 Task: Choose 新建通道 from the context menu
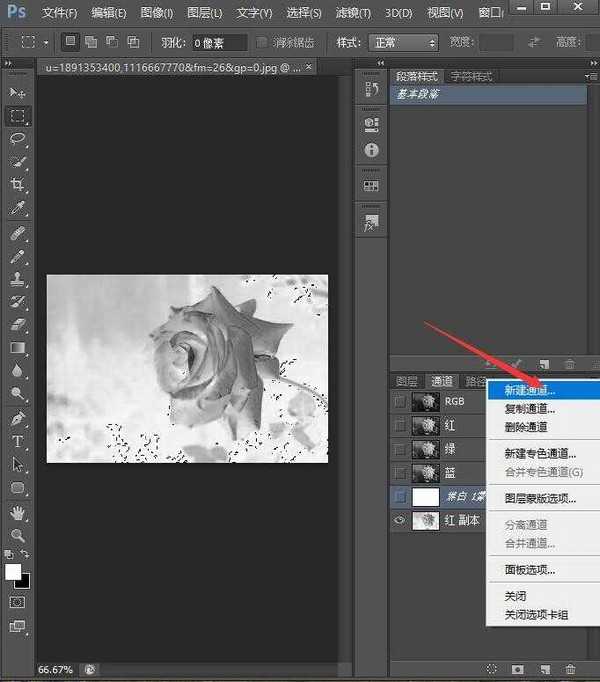click(529, 390)
